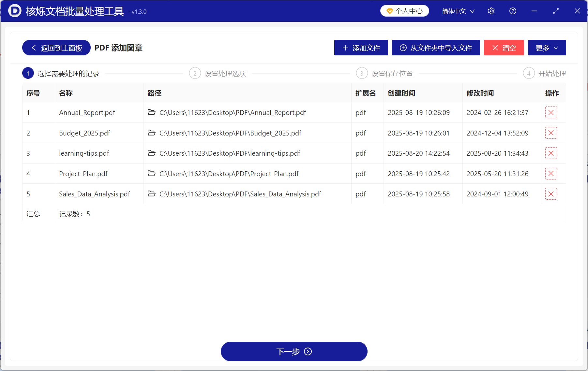Image resolution: width=588 pixels, height=371 pixels.
Task: Click folder icon on Project_Plan.pdf row
Action: pyautogui.click(x=151, y=174)
